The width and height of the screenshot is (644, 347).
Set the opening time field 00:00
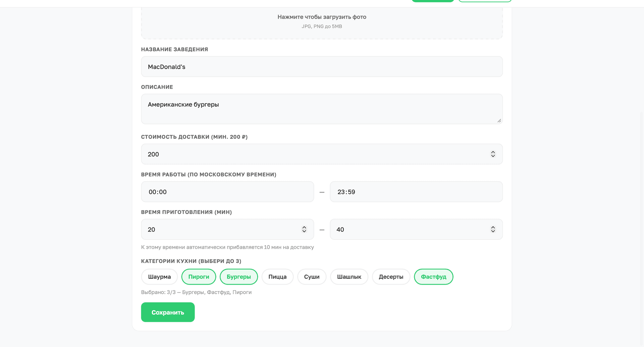point(227,192)
